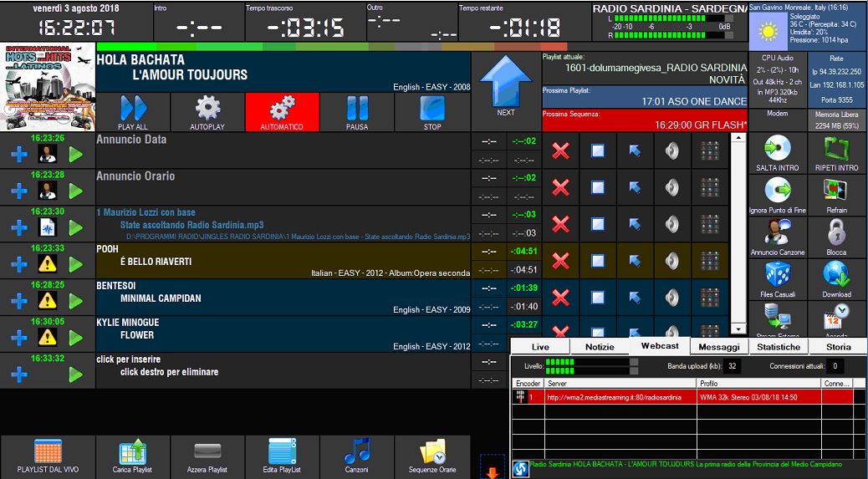Click plus icon on BENTESOI row
The width and height of the screenshot is (868, 479).
[x=19, y=301]
